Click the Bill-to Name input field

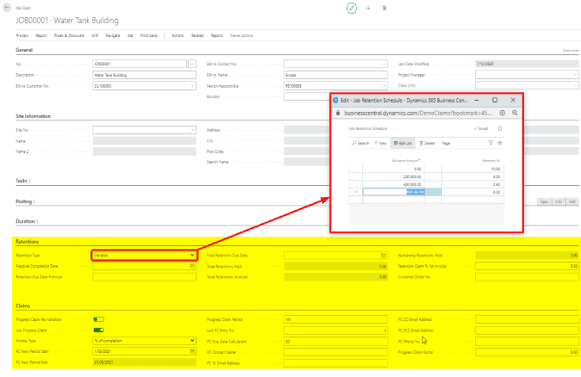[336, 75]
